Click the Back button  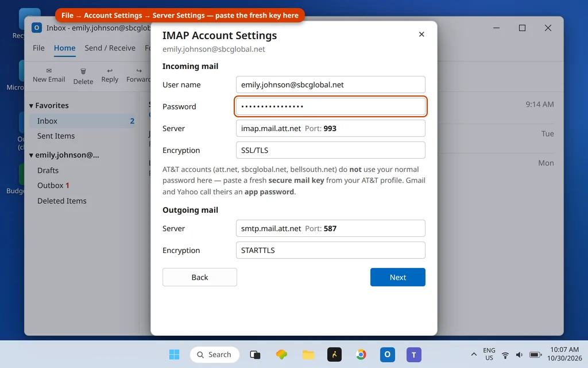tap(199, 277)
